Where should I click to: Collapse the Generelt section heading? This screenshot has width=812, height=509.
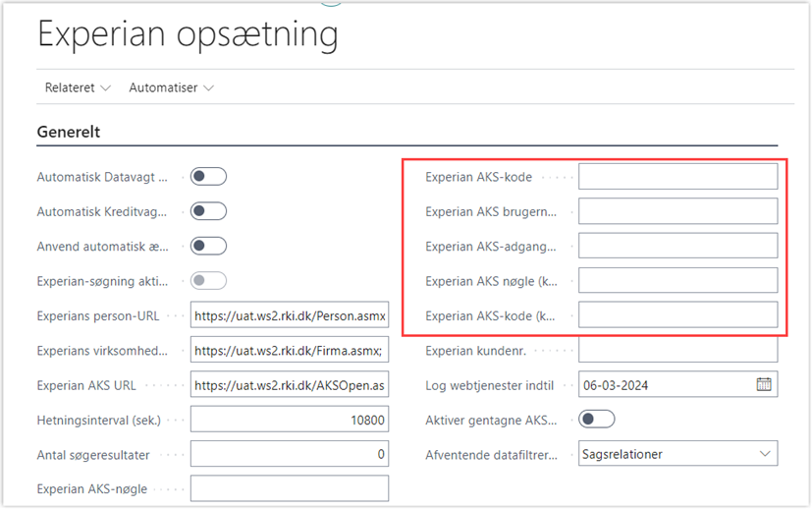69,132
